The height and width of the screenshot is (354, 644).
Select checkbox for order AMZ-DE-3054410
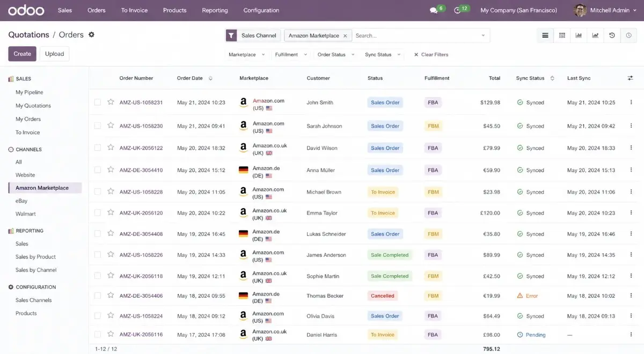(x=98, y=169)
